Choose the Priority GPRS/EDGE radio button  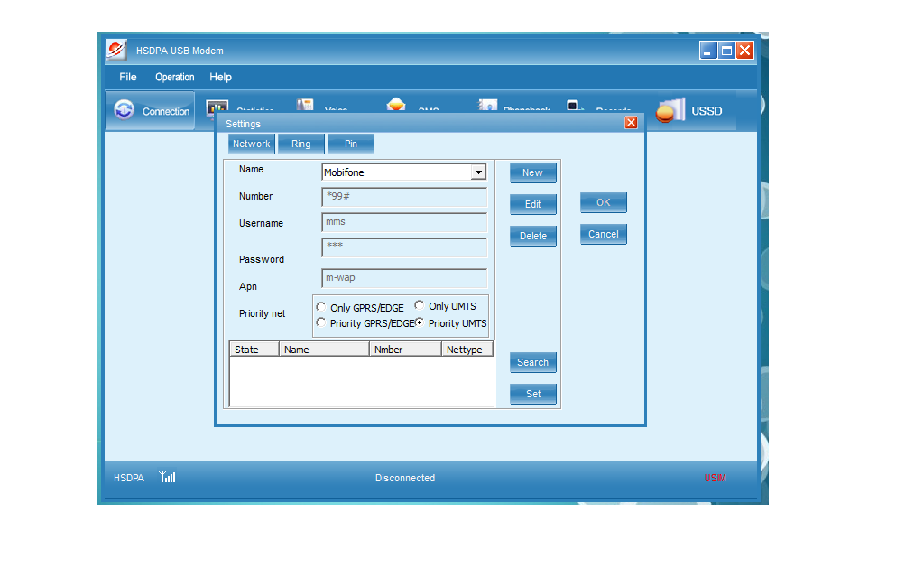[x=321, y=323]
